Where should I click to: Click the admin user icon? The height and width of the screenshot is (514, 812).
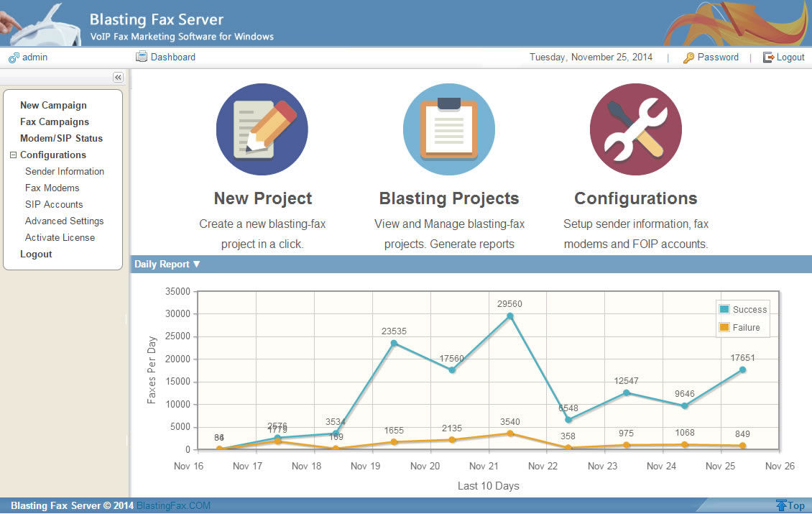pyautogui.click(x=14, y=58)
